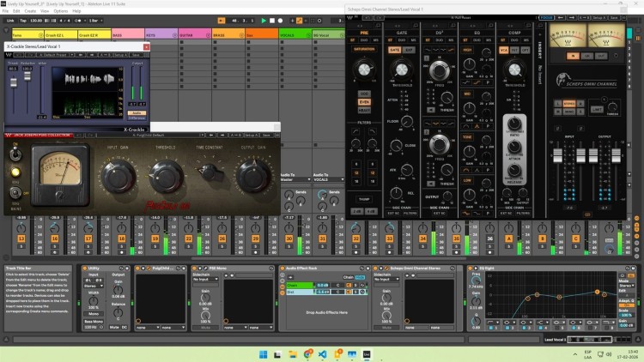The width and height of the screenshot is (644, 362).
Task: Open the Options menu
Action: (x=61, y=11)
